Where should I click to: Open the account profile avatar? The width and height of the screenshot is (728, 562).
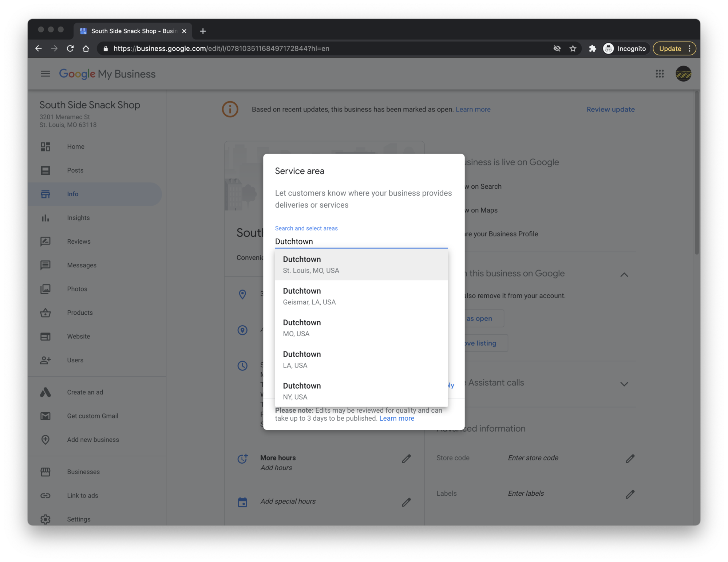683,74
